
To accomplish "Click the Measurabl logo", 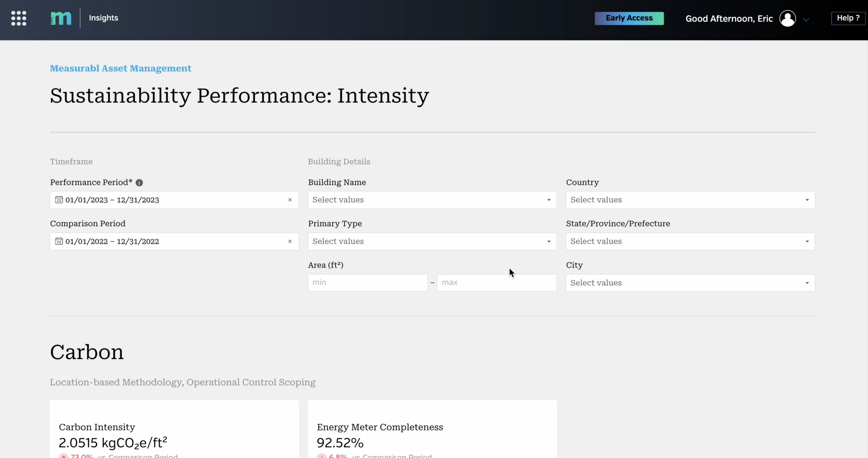I will tap(61, 18).
